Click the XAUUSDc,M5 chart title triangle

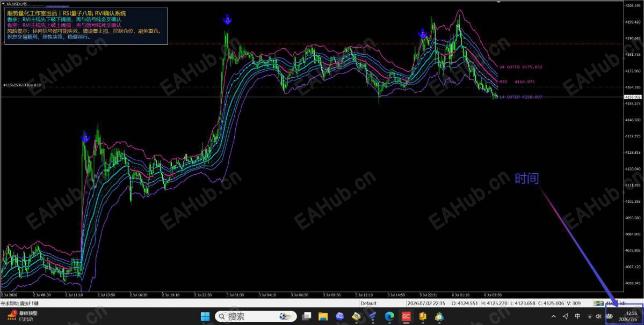point(3,3)
